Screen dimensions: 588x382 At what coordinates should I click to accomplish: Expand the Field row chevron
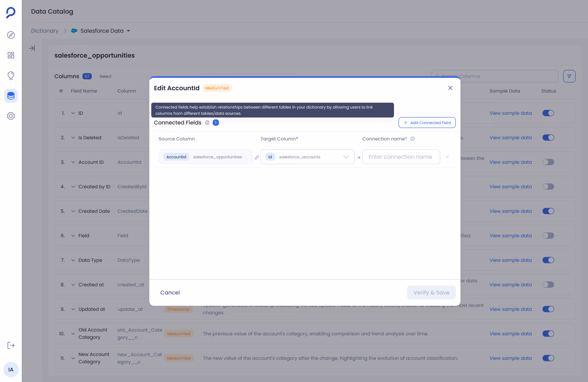(x=73, y=236)
